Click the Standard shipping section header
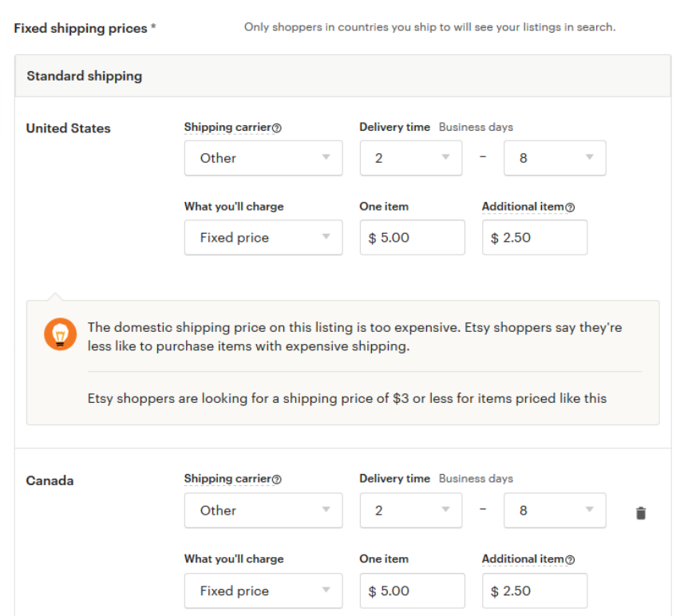 click(x=343, y=76)
